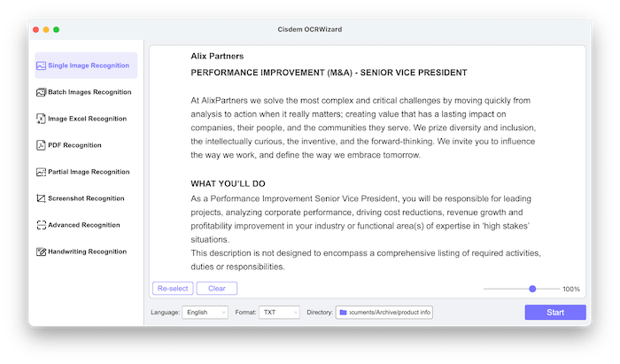Click the Image Excel Recognition icon
The width and height of the screenshot is (620, 364).
[41, 119]
